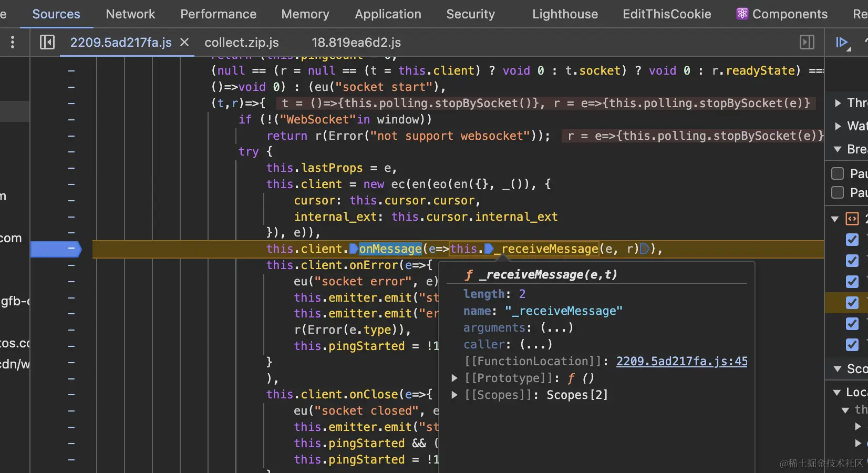Close the 2209.5ad217fa.js file tab
The height and width of the screenshot is (473, 868).
point(184,42)
